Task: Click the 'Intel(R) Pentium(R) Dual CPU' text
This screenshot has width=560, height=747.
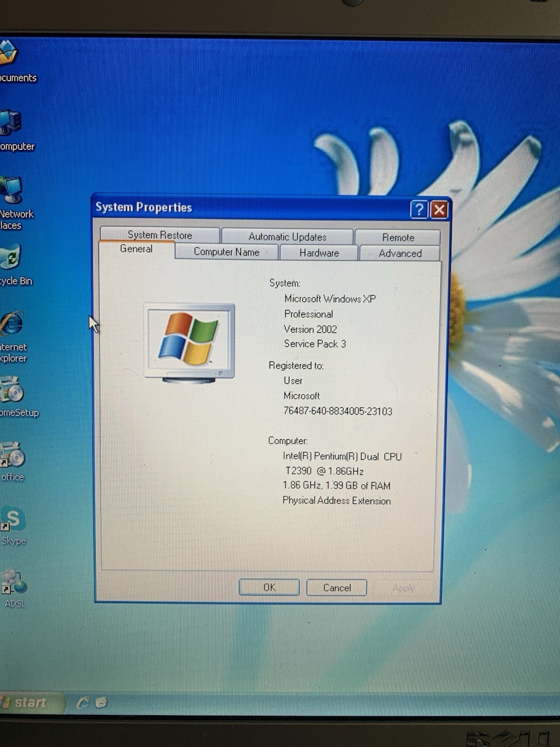Action: pyautogui.click(x=342, y=456)
